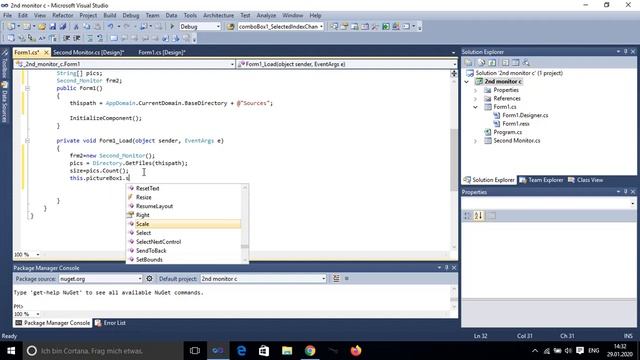The image size is (640, 360).
Task: Click Solution Explorer Show All Files icon
Action: coord(482,62)
